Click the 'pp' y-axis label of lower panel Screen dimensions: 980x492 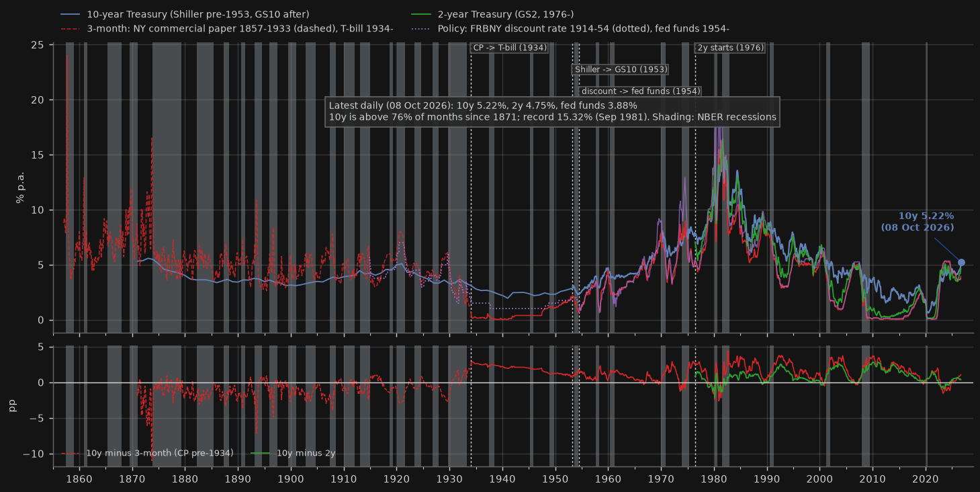[x=12, y=407]
